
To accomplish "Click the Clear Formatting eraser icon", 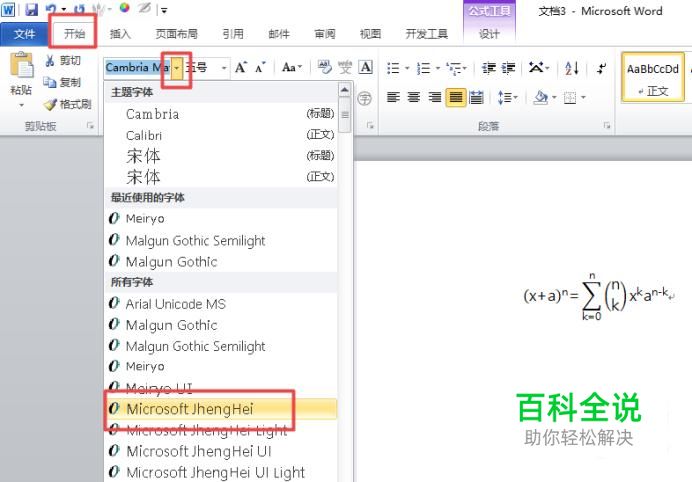I will pyautogui.click(x=324, y=68).
